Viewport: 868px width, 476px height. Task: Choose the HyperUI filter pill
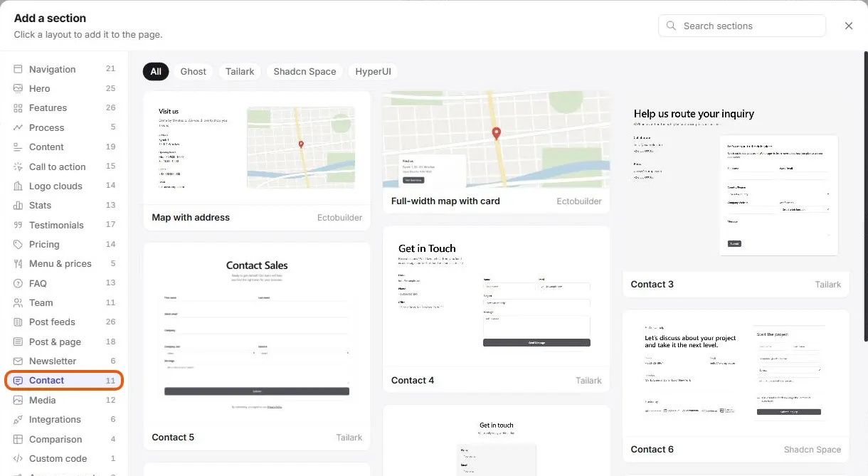pyautogui.click(x=373, y=71)
